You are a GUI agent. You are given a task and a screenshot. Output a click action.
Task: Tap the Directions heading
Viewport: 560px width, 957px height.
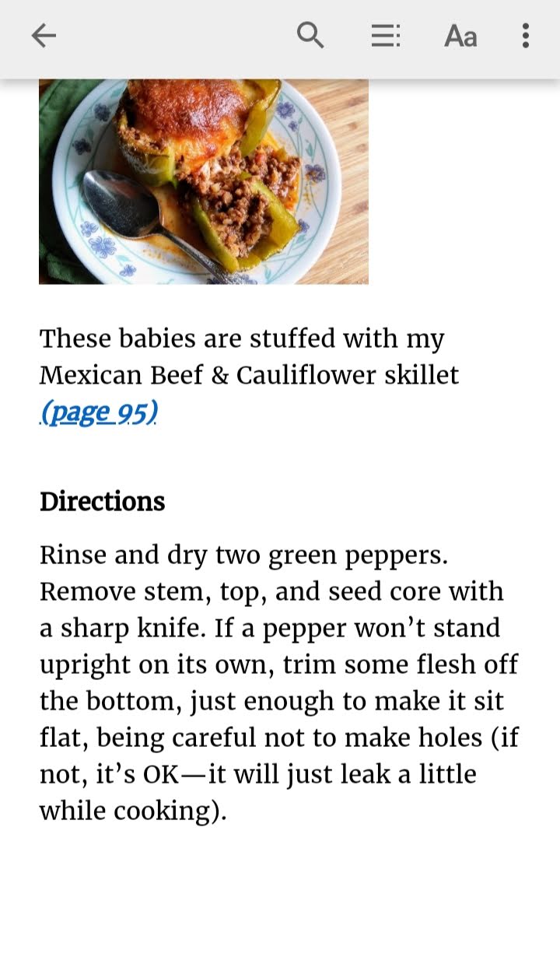[x=103, y=502]
